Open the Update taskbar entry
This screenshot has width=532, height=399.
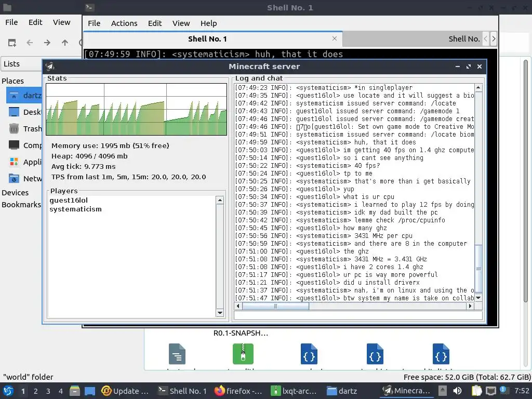point(125,391)
